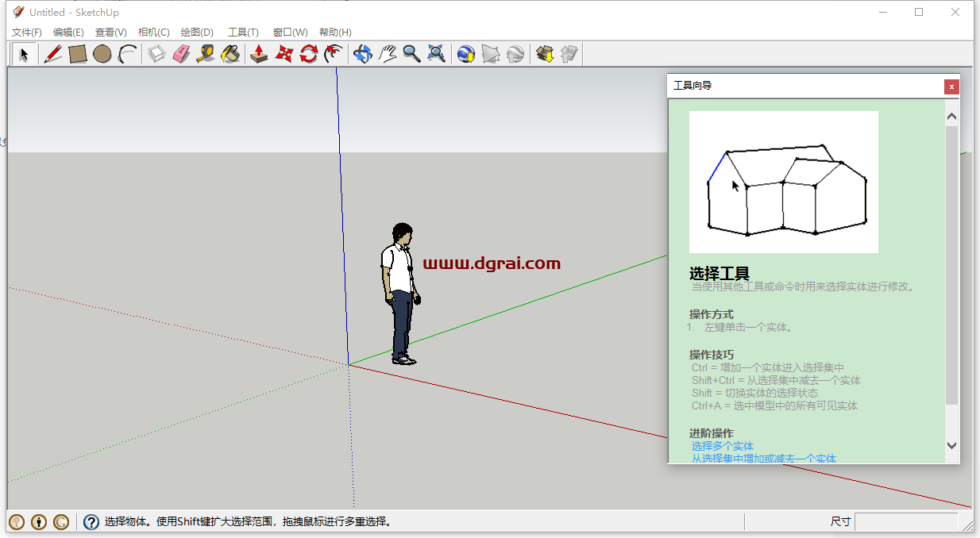Pick the Paint Bucket tool

[230, 53]
